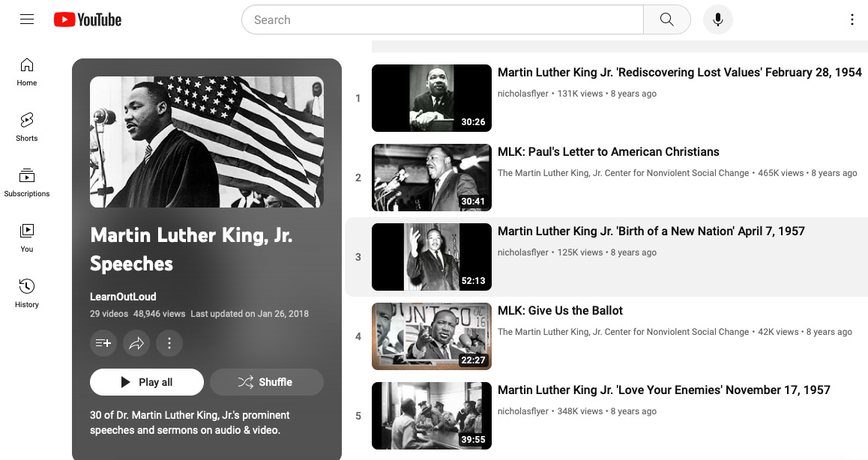Save playlist with add-to-library icon
This screenshot has height=460, width=868.
click(103, 343)
